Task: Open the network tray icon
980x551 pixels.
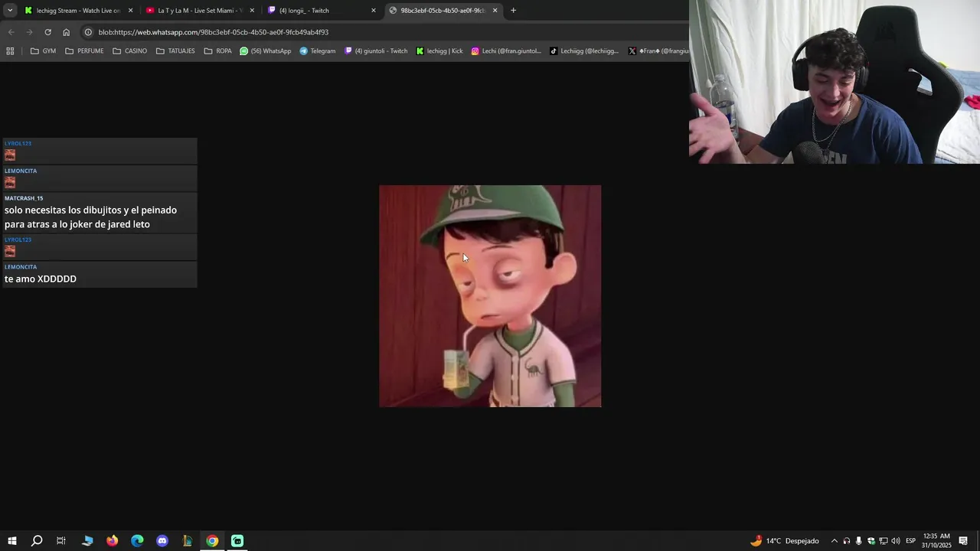Action: click(884, 541)
